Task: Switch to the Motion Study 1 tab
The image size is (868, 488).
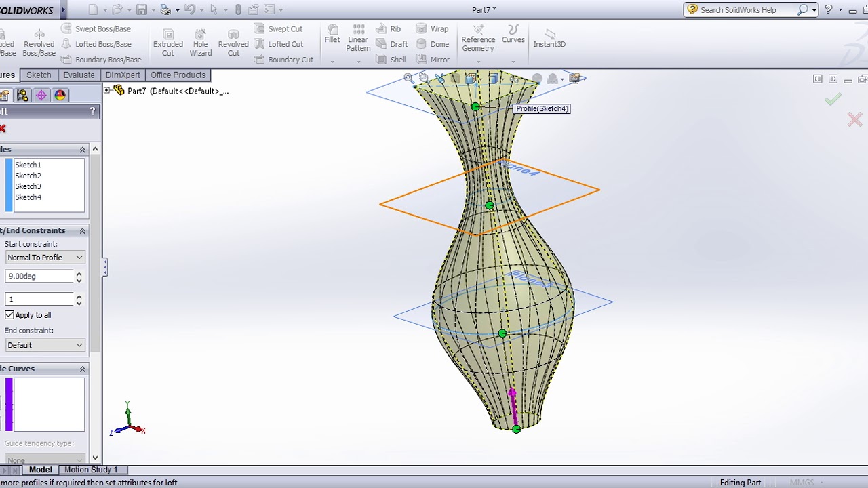Action: pyautogui.click(x=91, y=470)
